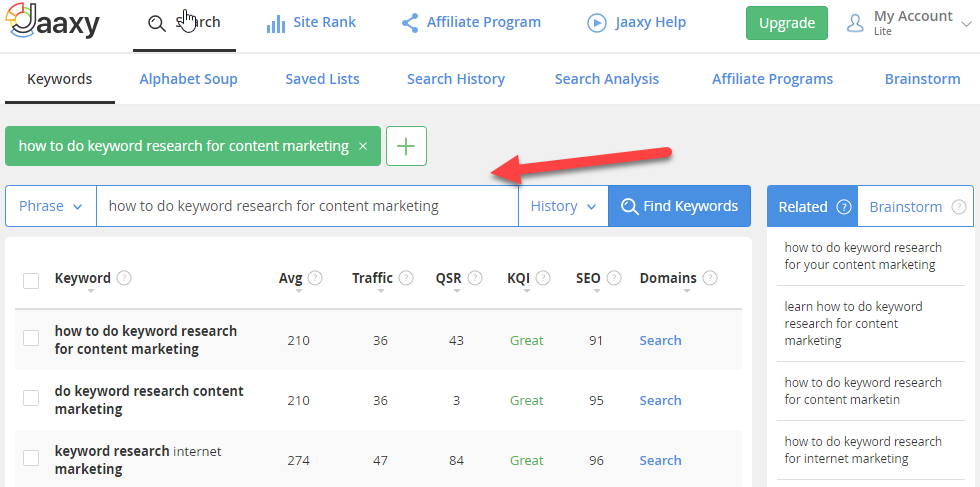Open related 'learn how to do keyword research' suggestion
Image resolution: width=980 pixels, height=487 pixels.
tap(853, 323)
